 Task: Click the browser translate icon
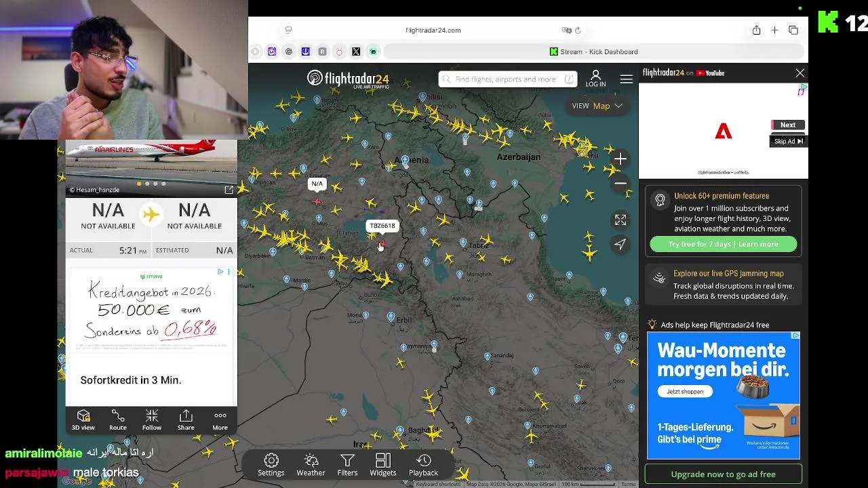(566, 30)
